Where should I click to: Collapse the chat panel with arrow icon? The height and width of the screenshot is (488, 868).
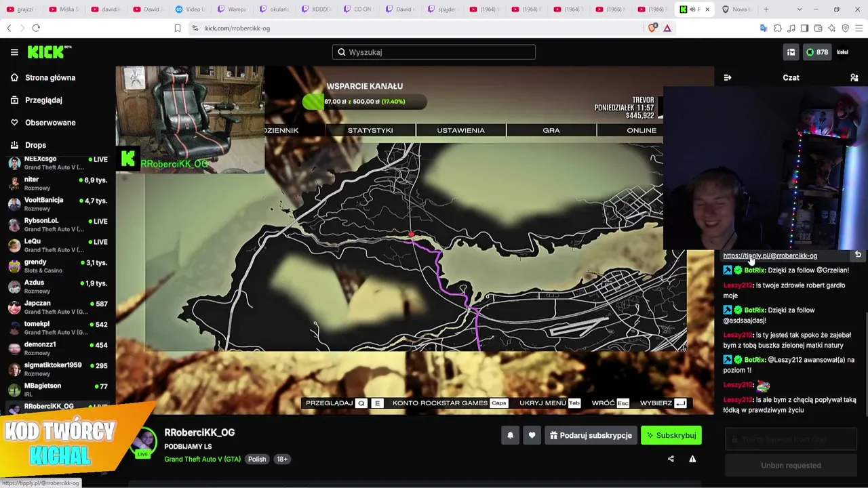coord(728,78)
